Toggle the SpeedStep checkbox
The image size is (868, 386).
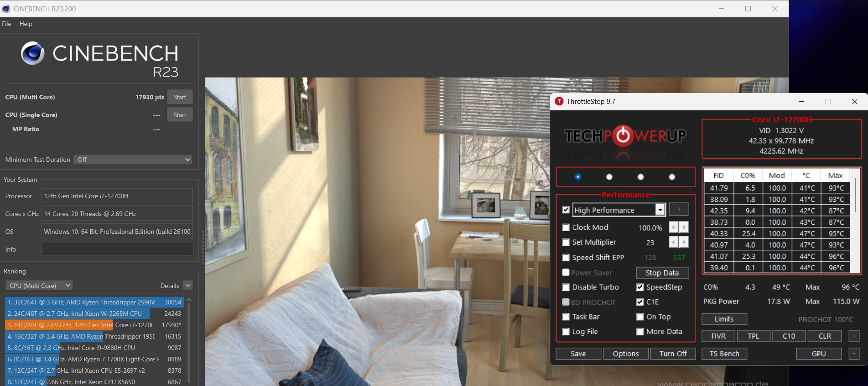[x=640, y=287]
